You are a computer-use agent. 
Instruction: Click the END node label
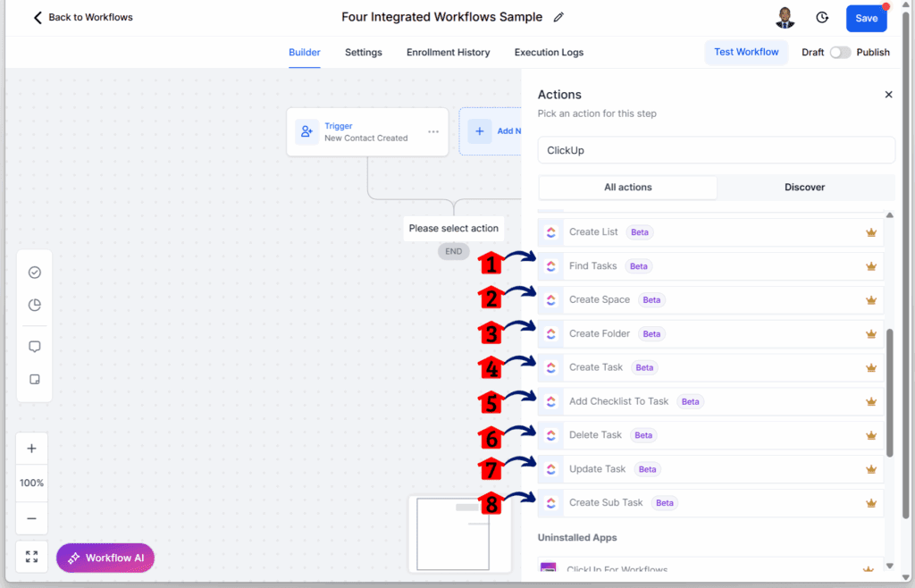tap(453, 251)
